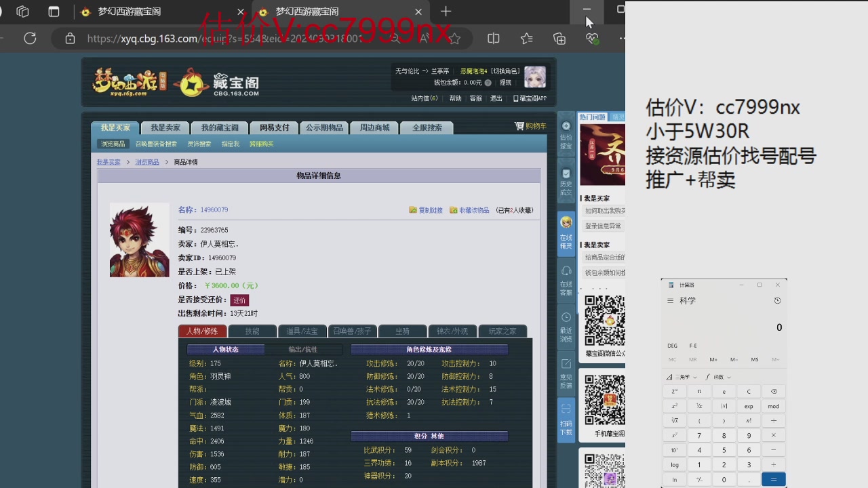Toggle the DEG angle unit in calculator
The height and width of the screenshot is (488, 868).
pyautogui.click(x=673, y=346)
